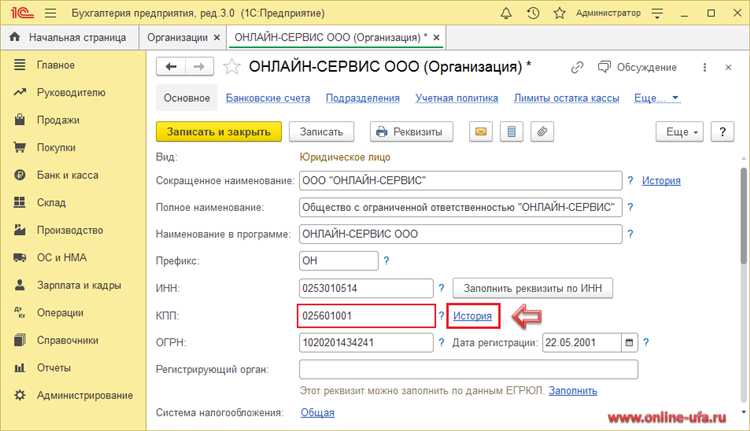Open История link for Сокращенное наименование
This screenshot has height=431, width=750.
click(661, 180)
